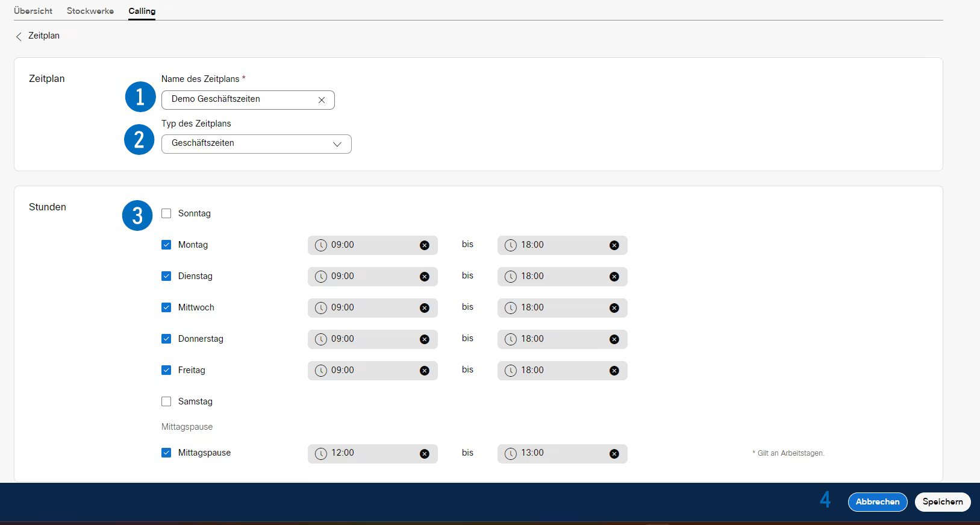This screenshot has height=525, width=980.
Task: Clear Montag start time 09:00
Action: [425, 245]
